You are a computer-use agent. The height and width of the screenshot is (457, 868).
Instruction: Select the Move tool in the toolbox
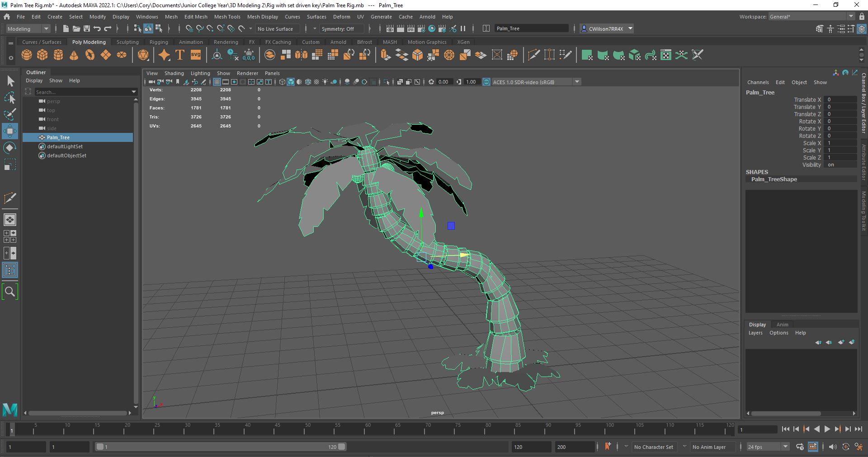[x=10, y=131]
